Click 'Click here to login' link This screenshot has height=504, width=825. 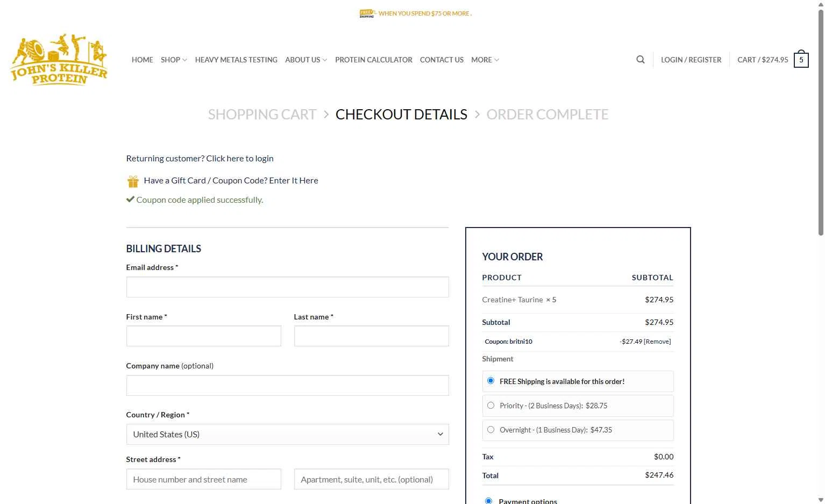pos(240,159)
